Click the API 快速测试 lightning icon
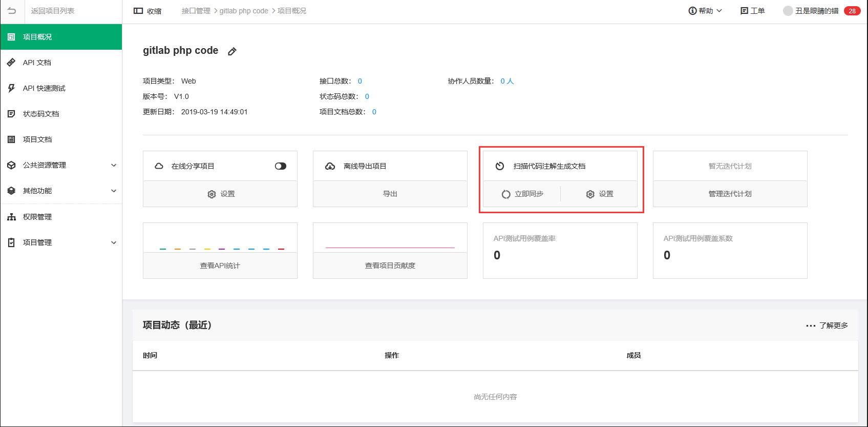868x427 pixels. [11, 88]
